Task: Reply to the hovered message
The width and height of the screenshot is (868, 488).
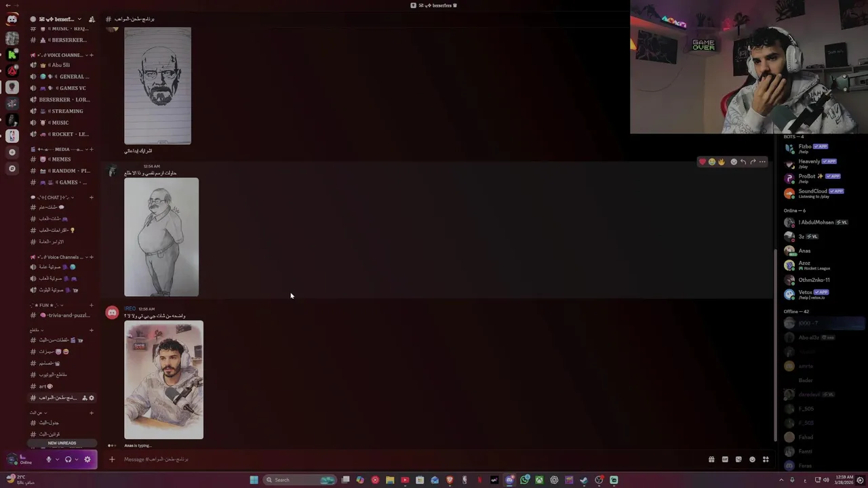Action: point(743,162)
